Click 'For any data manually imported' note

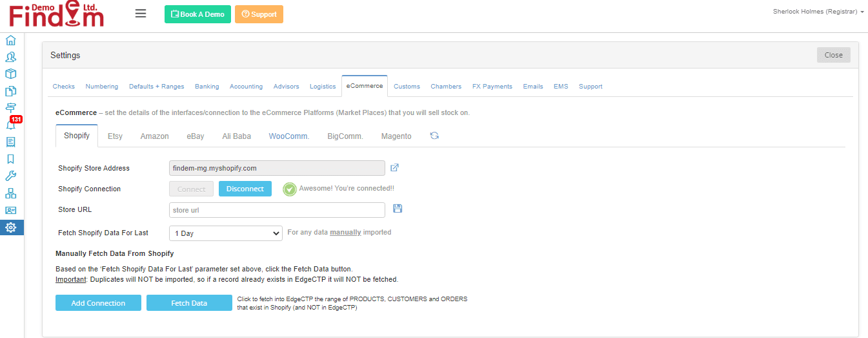[339, 232]
